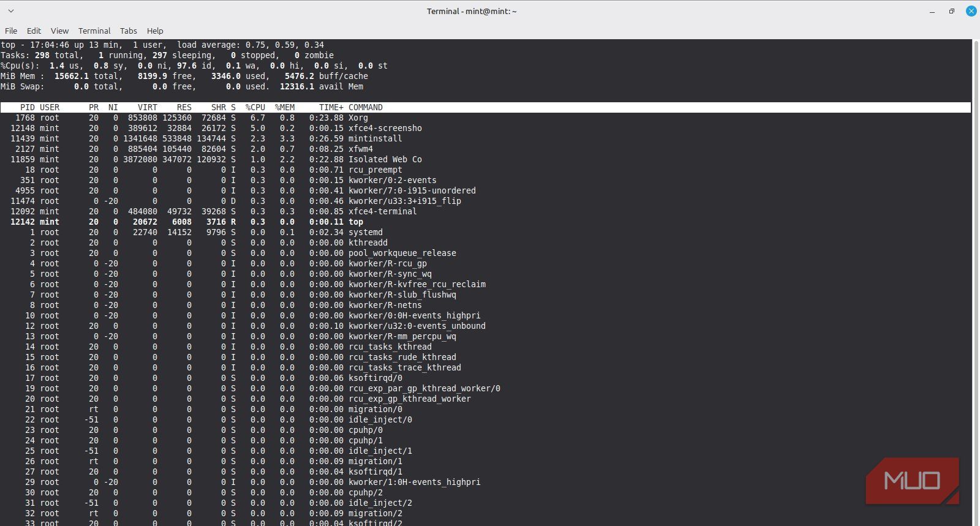Image resolution: width=980 pixels, height=526 pixels.
Task: Click kworker/R-kvfree_rcu_reclaim text
Action: point(417,284)
